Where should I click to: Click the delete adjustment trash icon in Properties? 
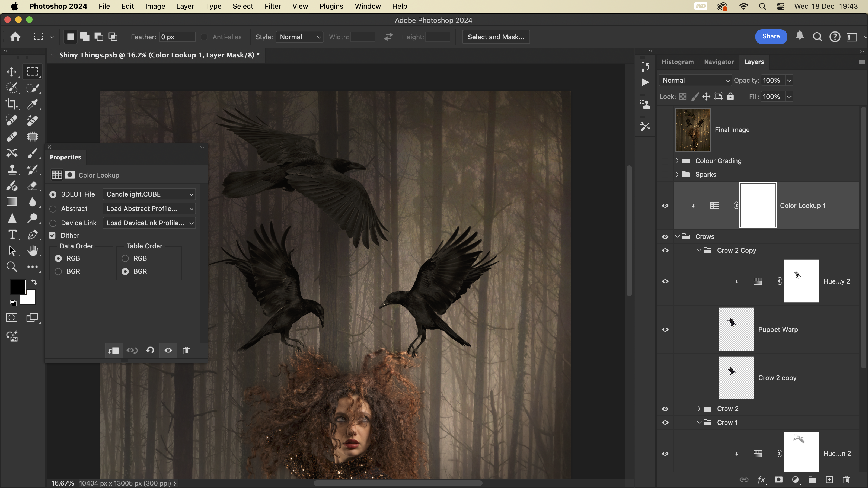tap(186, 351)
